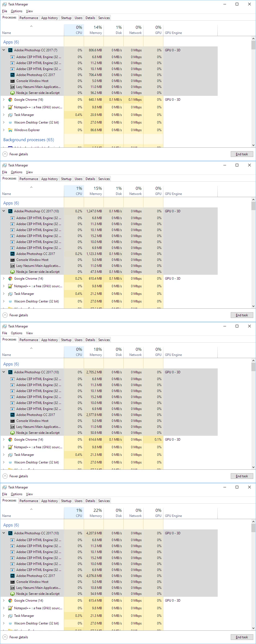Select the 0.1% GPU cell for Chrome
Viewport: 256px width, 644px height.
click(x=153, y=440)
